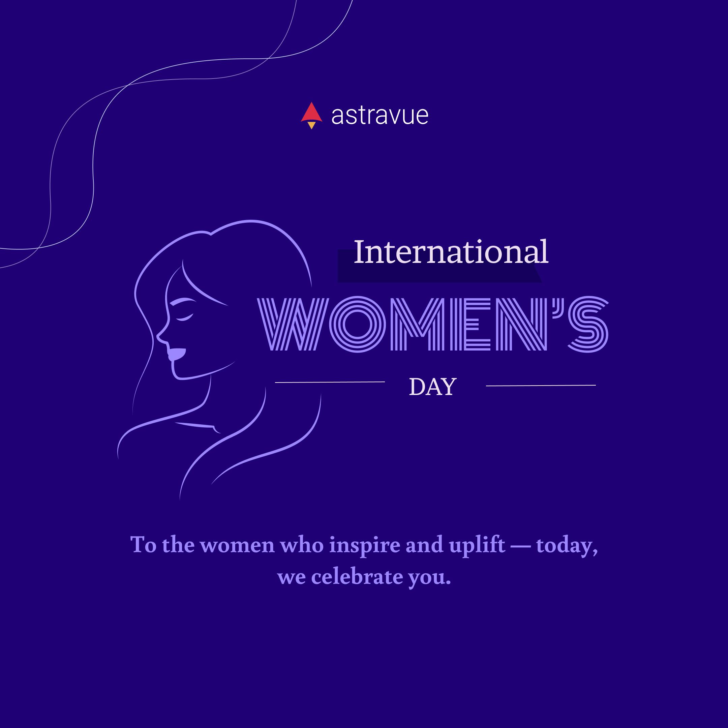The height and width of the screenshot is (728, 728).
Task: Click the line left of DAY
Action: coord(330,382)
